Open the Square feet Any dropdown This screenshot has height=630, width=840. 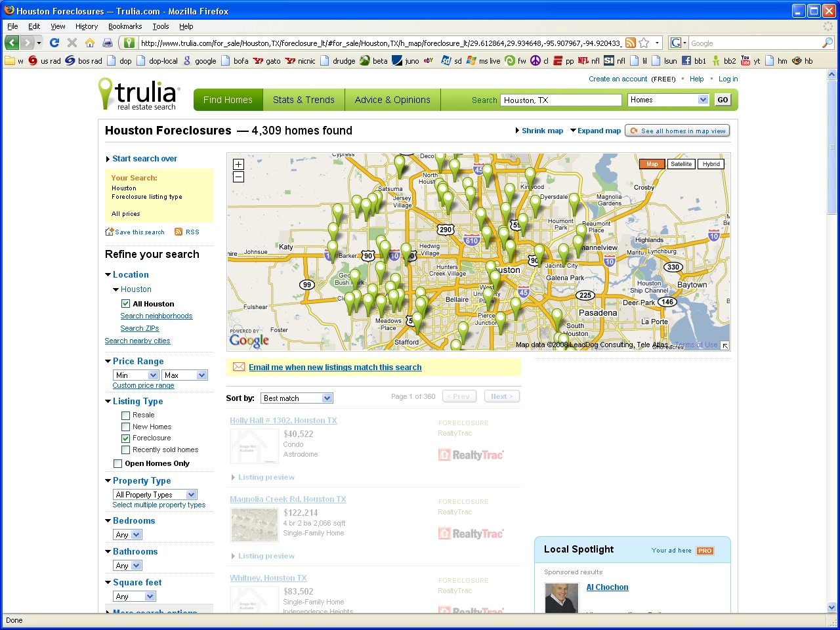pyautogui.click(x=134, y=597)
